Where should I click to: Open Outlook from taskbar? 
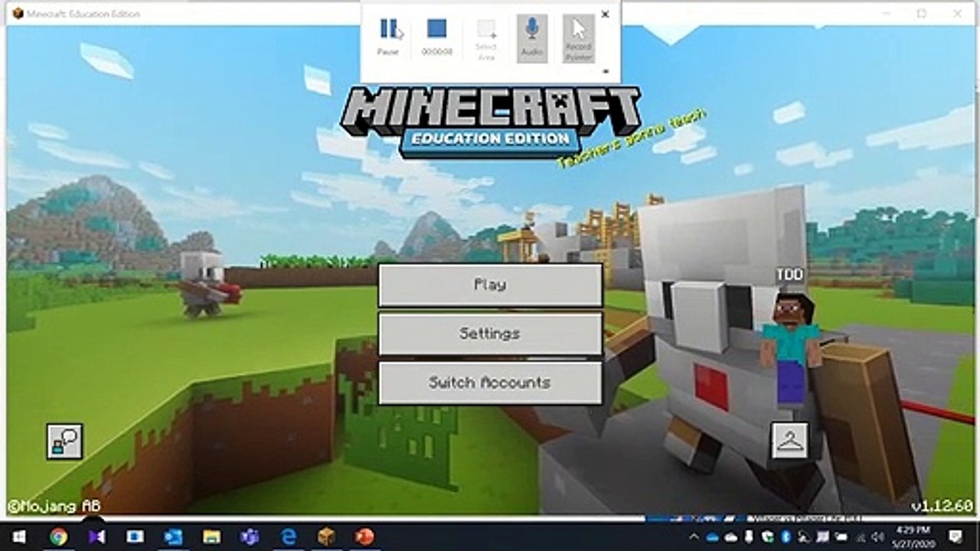tap(174, 536)
